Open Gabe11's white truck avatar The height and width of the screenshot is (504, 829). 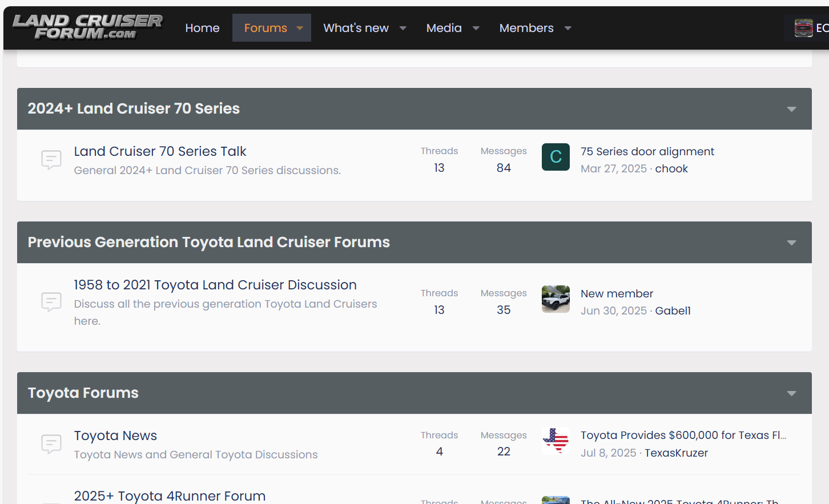556,299
